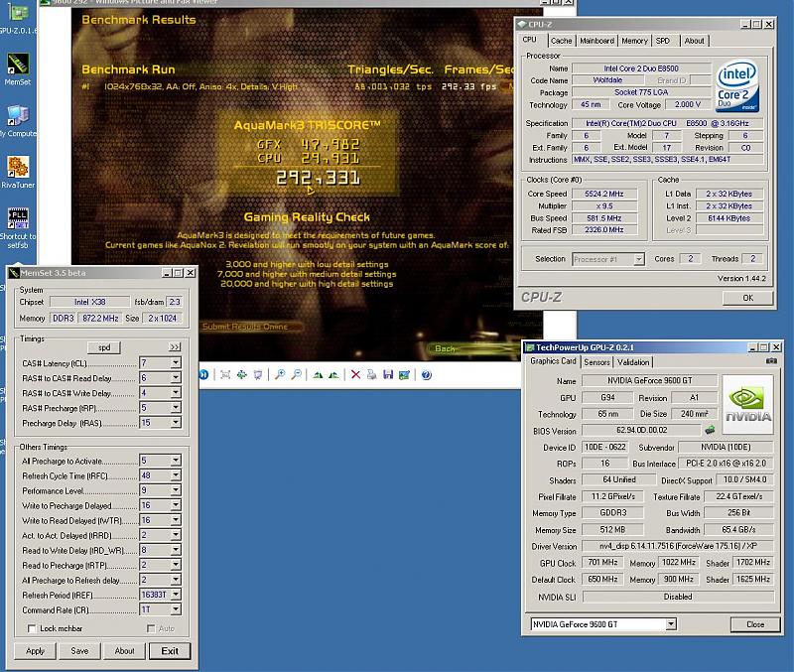Start slideshow from Picture Viewer toolbar
Screen dimensions: 794x672
tap(258, 375)
